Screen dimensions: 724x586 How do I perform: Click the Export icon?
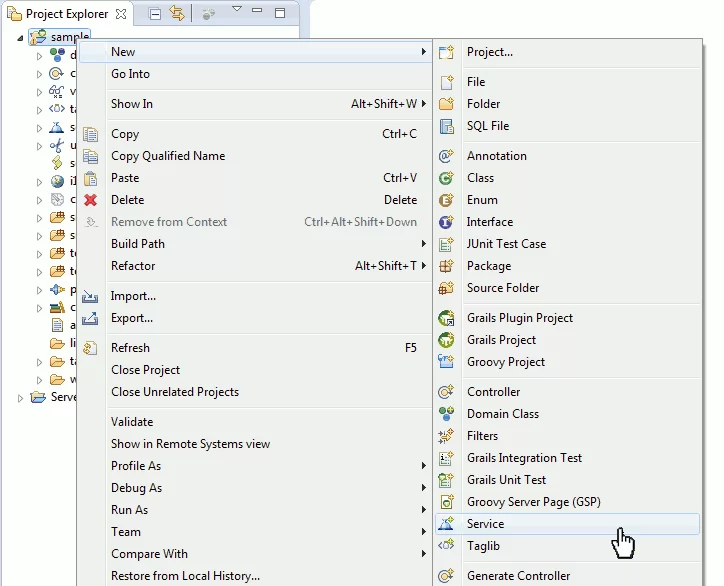[x=90, y=318]
